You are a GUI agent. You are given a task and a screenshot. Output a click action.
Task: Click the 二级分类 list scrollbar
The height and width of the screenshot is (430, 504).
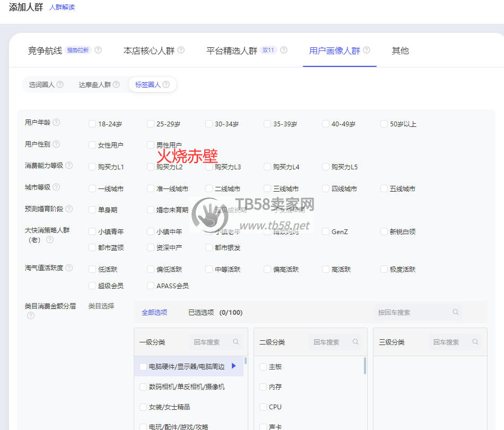pyautogui.click(x=365, y=366)
